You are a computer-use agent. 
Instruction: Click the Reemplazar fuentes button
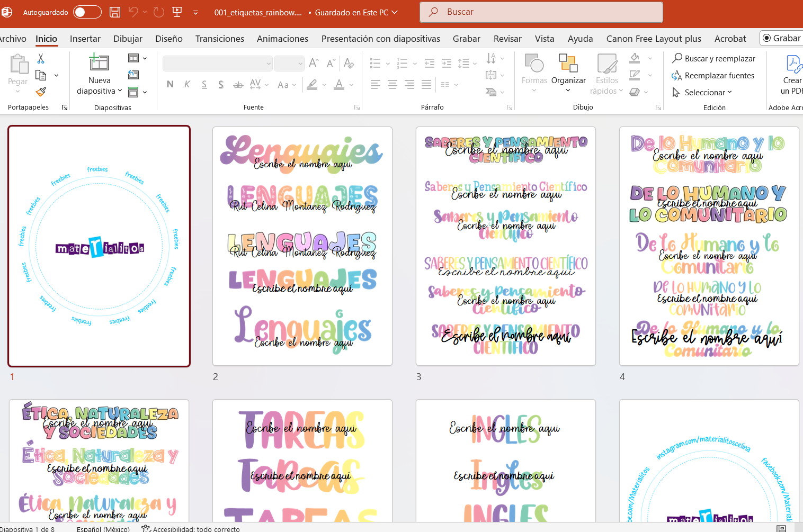click(x=713, y=76)
